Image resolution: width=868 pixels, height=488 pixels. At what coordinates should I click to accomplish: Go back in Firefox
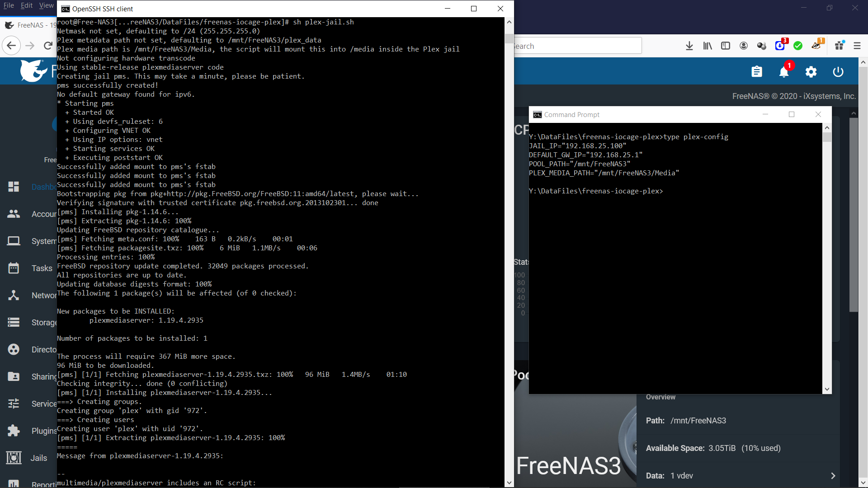[x=11, y=45]
